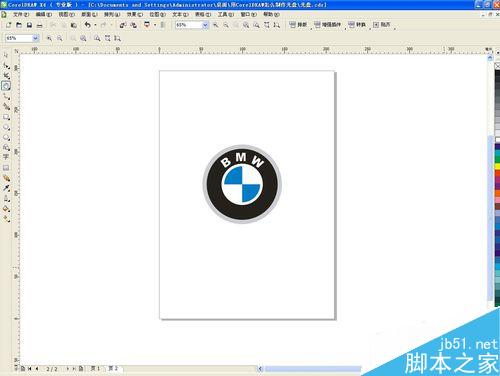Click the Print icon in the toolbar
500x376 pixels.
40,25
